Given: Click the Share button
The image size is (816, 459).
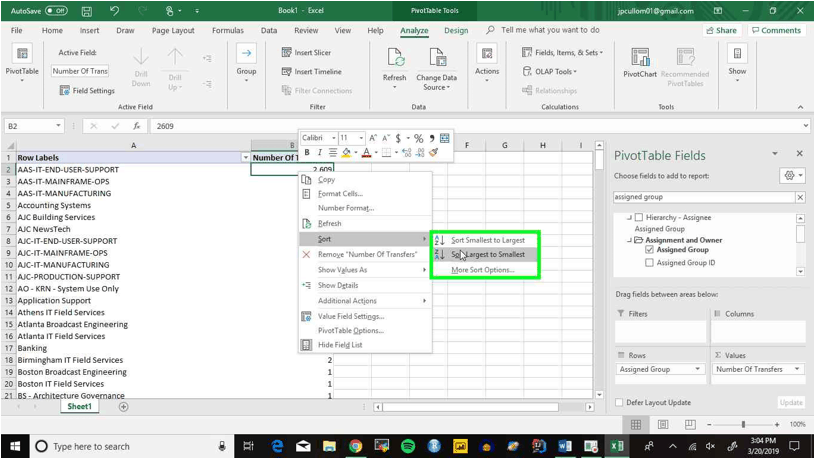Looking at the screenshot, I should tap(722, 30).
